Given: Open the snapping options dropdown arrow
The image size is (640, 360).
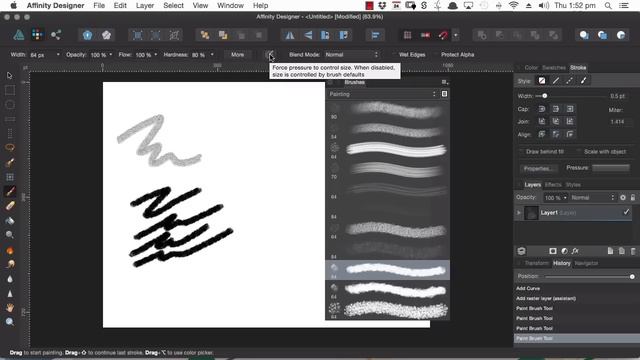Looking at the screenshot, I should (x=456, y=36).
